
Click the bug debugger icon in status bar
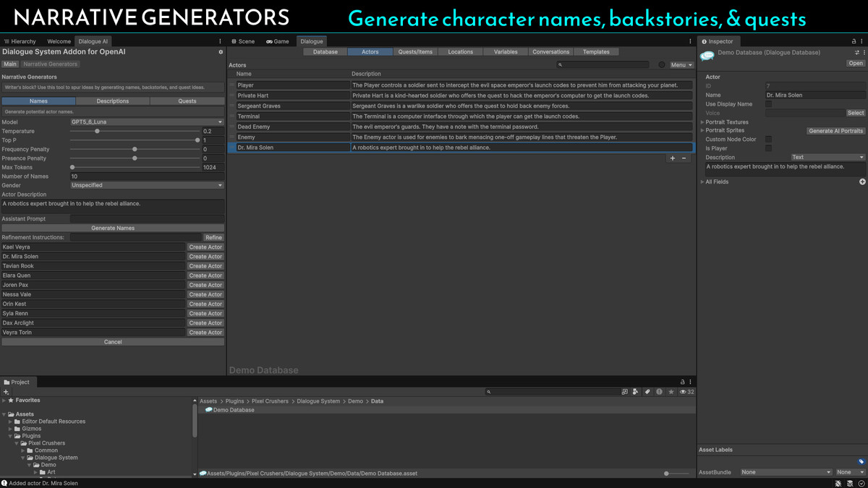click(x=838, y=483)
